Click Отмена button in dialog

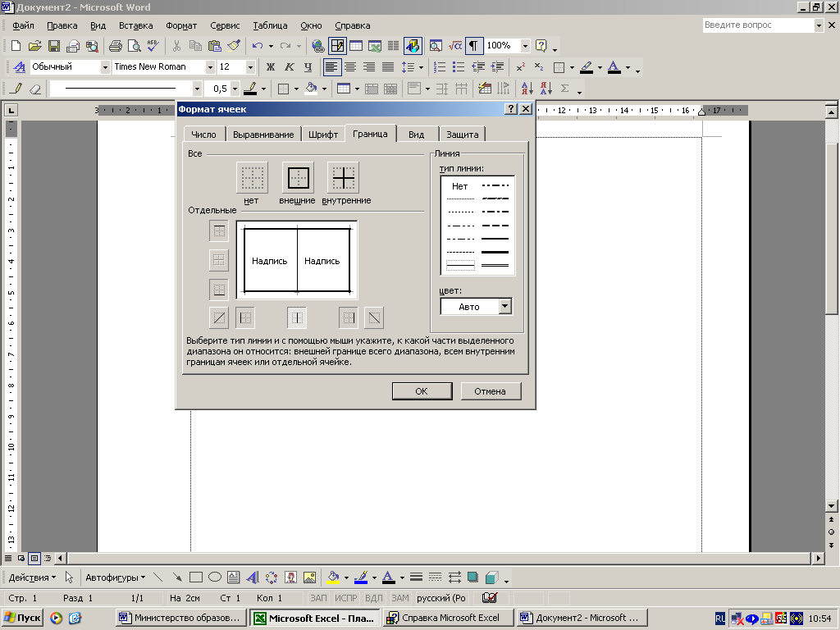(x=490, y=391)
